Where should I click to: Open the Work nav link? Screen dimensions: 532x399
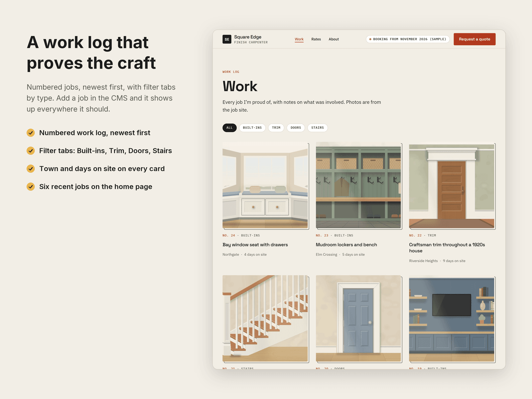299,39
